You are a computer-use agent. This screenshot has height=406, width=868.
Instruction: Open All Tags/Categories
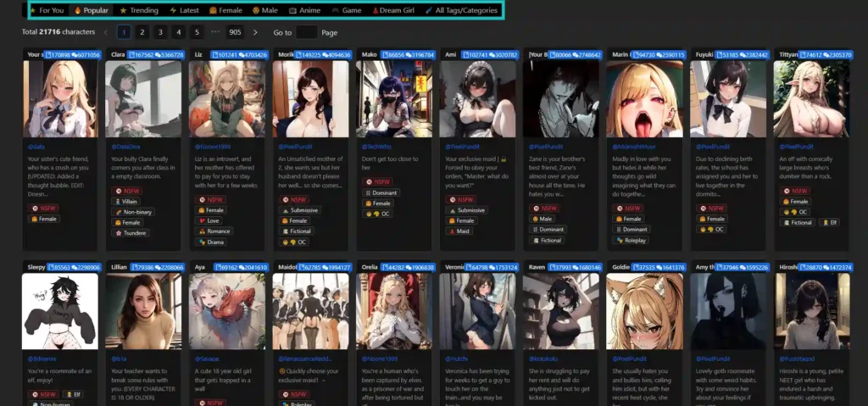click(x=461, y=10)
